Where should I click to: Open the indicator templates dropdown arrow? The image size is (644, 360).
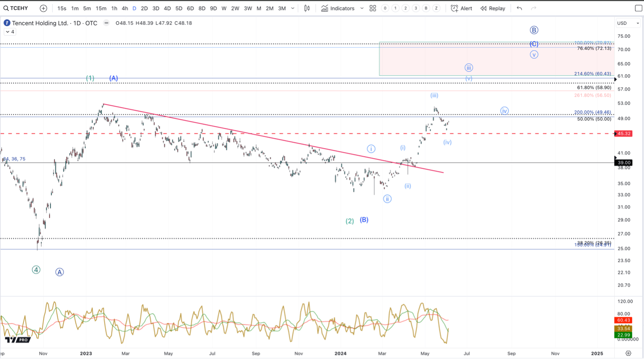[x=362, y=8]
